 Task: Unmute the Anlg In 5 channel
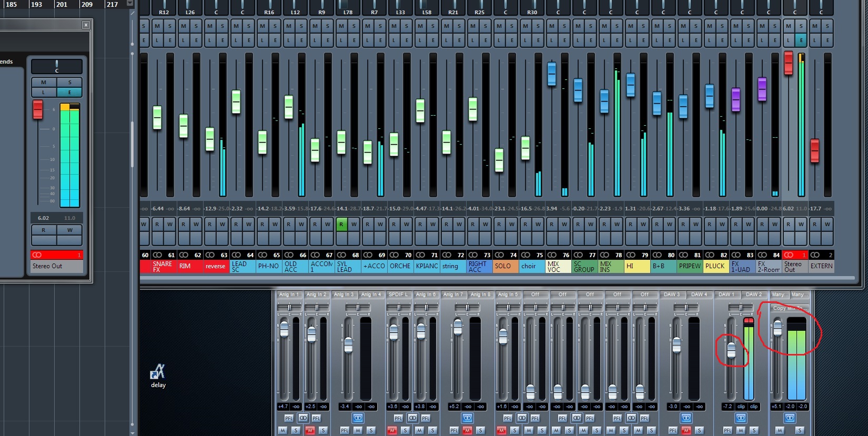click(x=501, y=430)
